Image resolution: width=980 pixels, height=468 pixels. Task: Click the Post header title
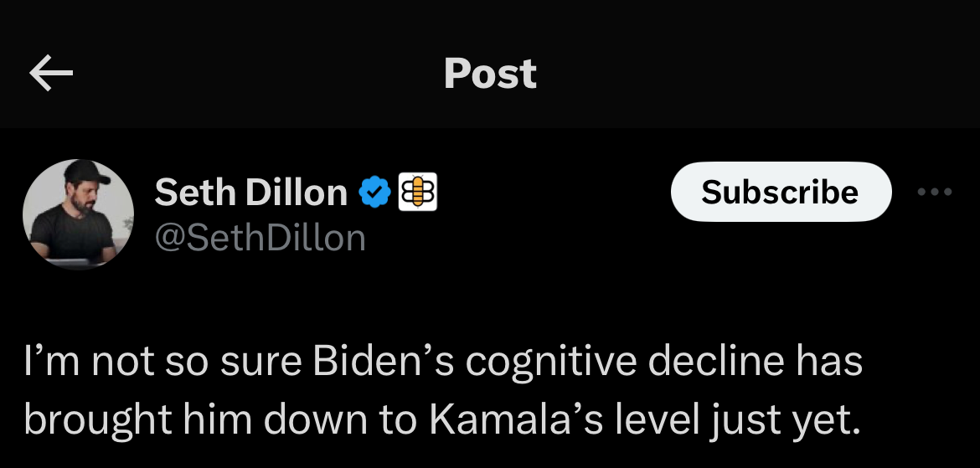point(490,74)
